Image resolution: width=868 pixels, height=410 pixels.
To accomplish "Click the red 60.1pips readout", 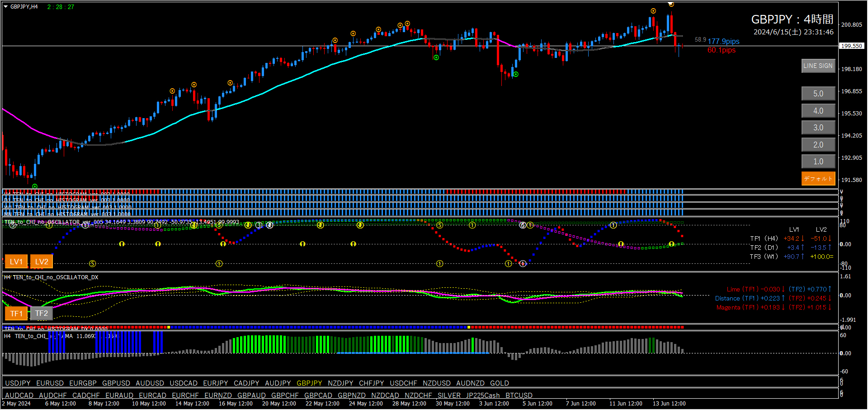I will click(722, 50).
